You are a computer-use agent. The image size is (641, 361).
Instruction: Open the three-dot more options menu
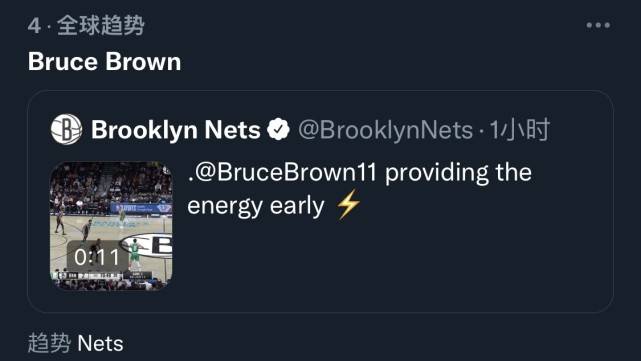click(598, 25)
